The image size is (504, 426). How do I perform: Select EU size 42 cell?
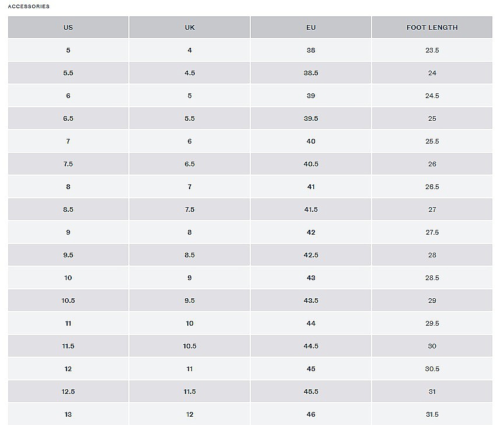pyautogui.click(x=311, y=232)
